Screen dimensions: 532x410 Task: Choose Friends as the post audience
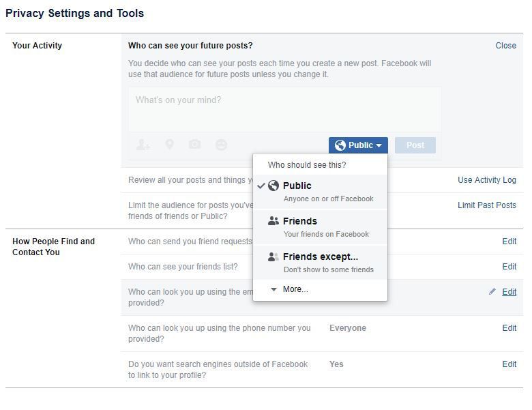321,227
